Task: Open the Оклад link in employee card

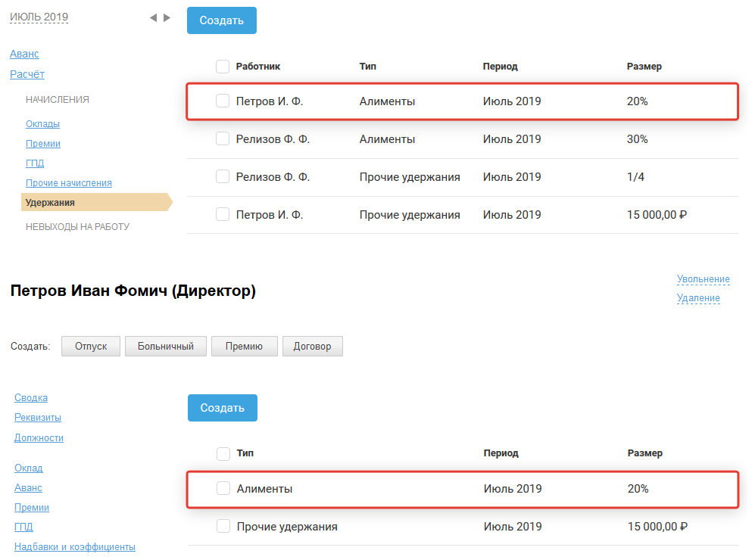Action: [x=29, y=468]
